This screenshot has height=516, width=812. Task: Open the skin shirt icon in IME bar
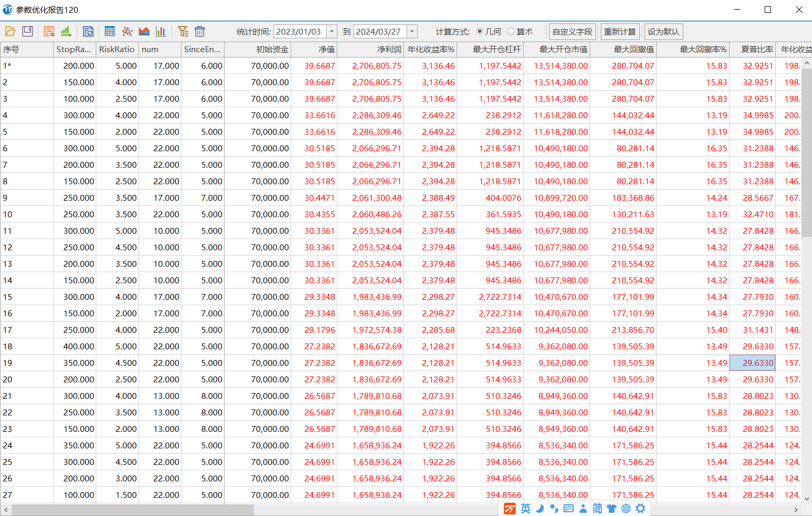click(611, 509)
